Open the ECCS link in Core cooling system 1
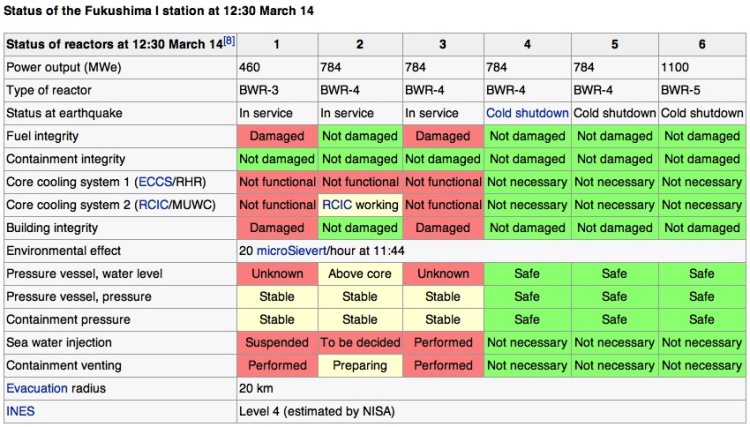 [155, 182]
